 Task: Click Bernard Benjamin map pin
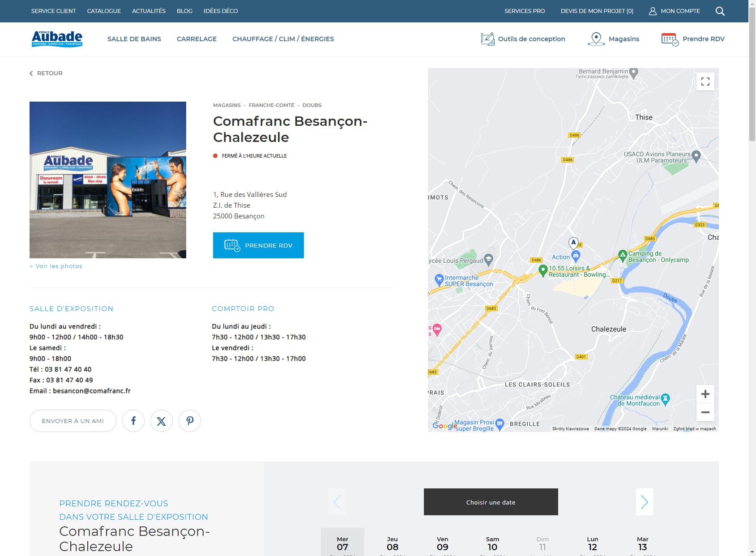click(633, 73)
